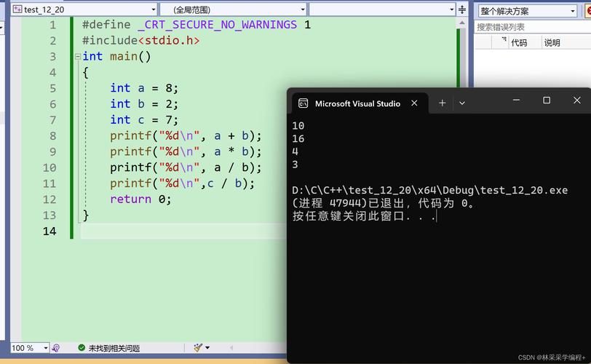Click the editor vertical scrollbar up arrow
Image resolution: width=591 pixels, height=364 pixels.
tap(462, 24)
